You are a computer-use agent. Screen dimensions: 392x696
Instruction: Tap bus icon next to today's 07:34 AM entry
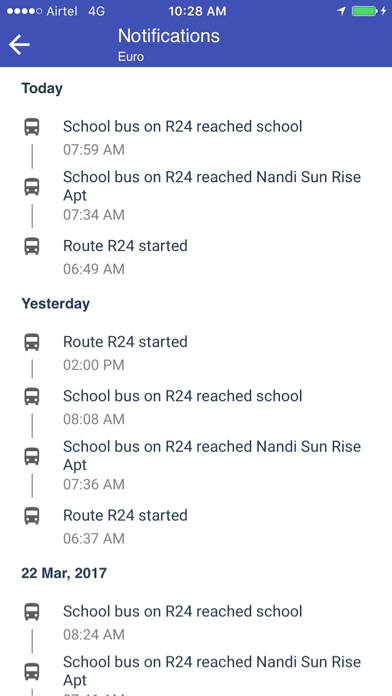click(x=32, y=187)
